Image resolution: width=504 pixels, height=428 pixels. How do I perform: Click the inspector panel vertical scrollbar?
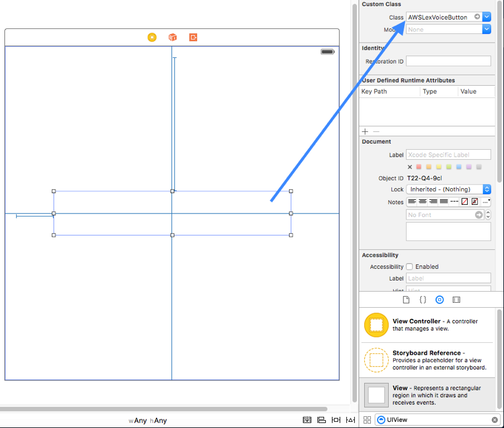(x=499, y=92)
